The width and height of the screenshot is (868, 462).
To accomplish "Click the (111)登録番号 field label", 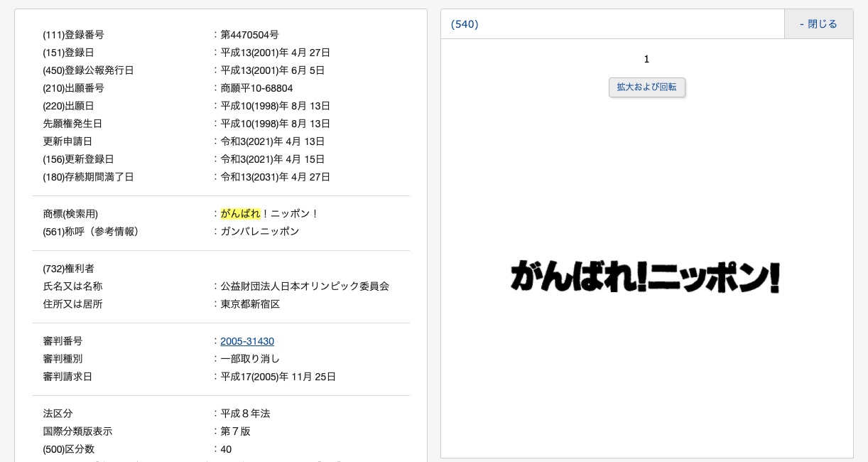I will coord(74,35).
